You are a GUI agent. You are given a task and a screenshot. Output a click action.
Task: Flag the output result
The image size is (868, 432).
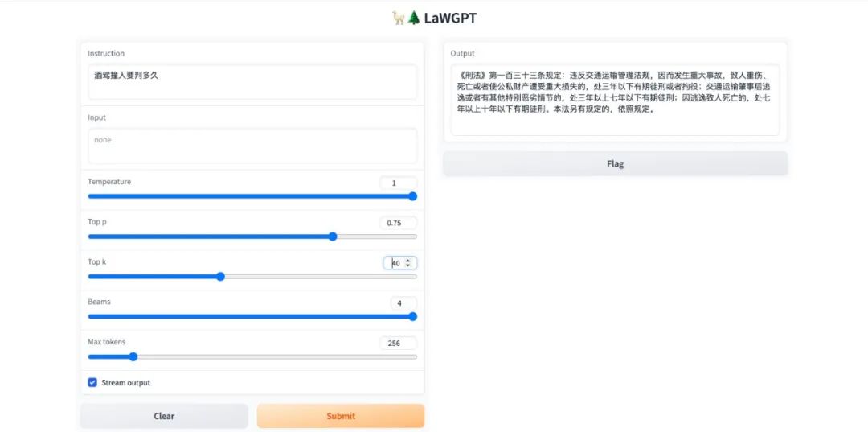coord(615,164)
